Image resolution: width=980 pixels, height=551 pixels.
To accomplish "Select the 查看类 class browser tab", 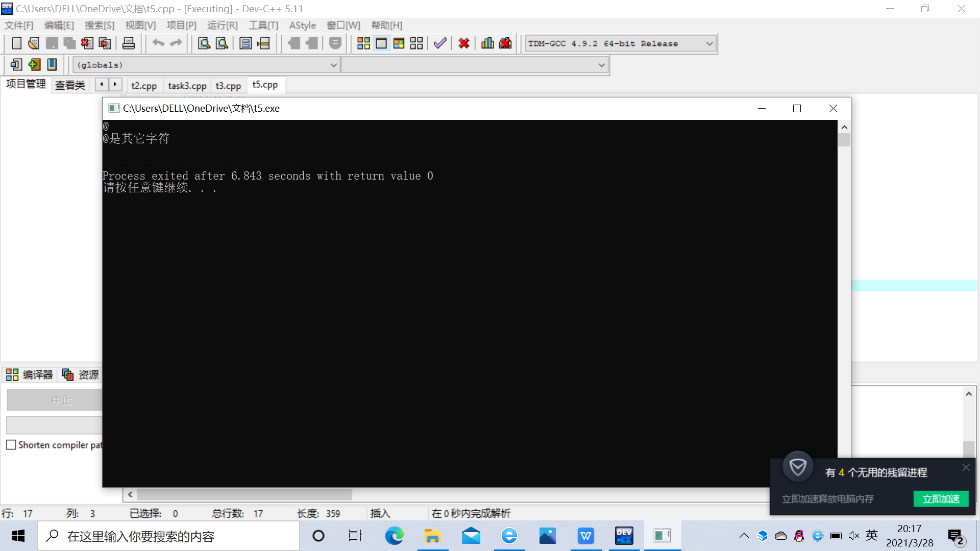I will (70, 85).
